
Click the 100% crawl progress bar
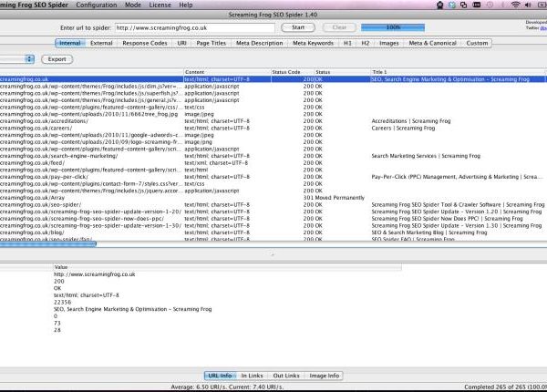393,27
